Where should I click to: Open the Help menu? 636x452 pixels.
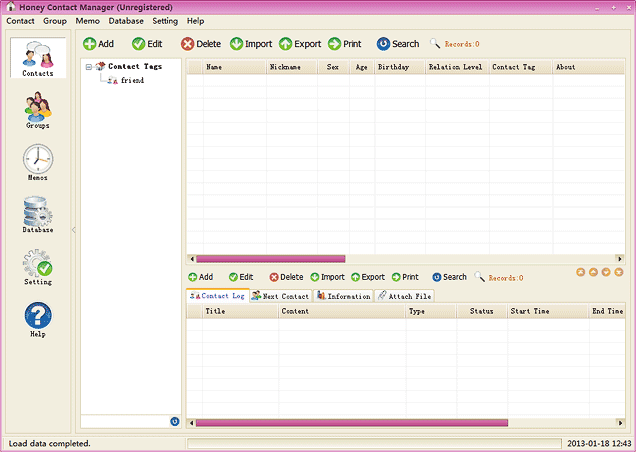tap(196, 21)
